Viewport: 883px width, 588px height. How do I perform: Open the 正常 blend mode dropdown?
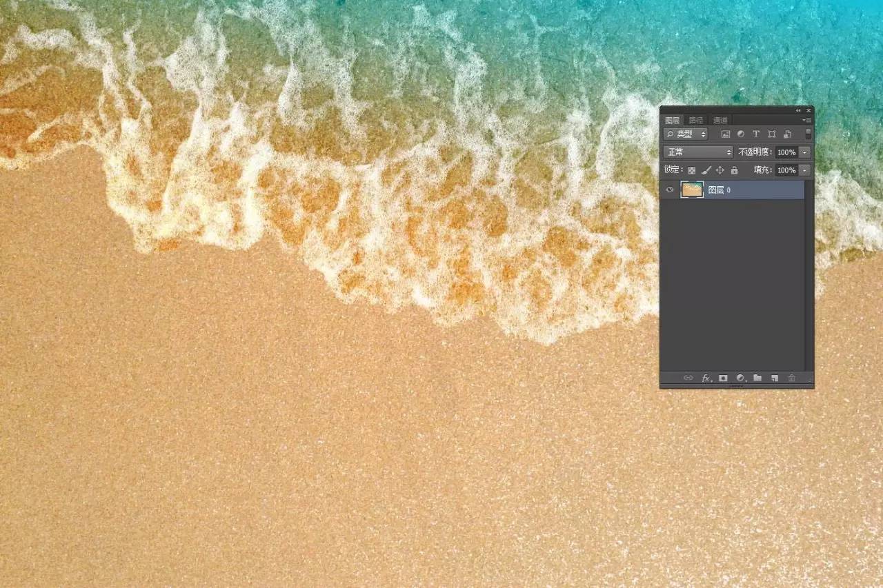point(697,152)
